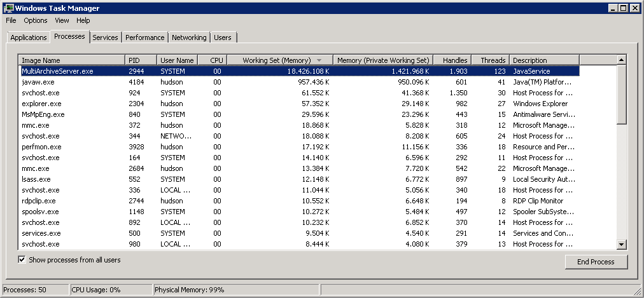This screenshot has width=644, height=298.
Task: Click Local Security Aut... description cell
Action: click(544, 179)
